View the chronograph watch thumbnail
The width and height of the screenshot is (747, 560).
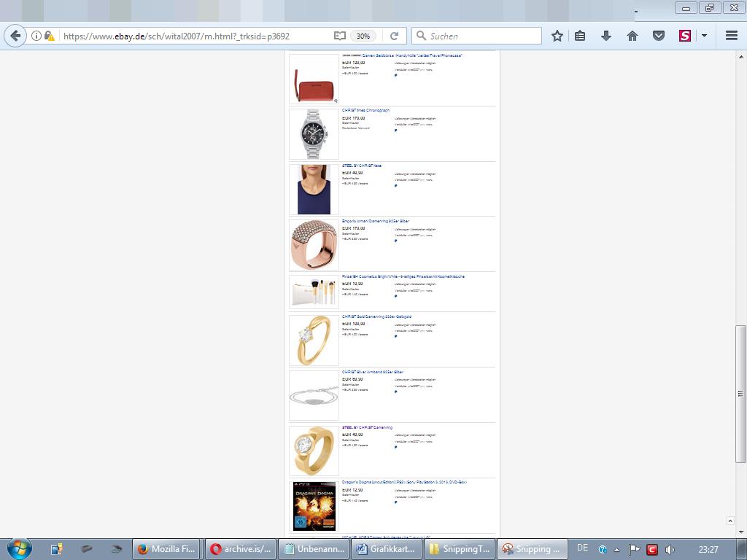pos(314,134)
